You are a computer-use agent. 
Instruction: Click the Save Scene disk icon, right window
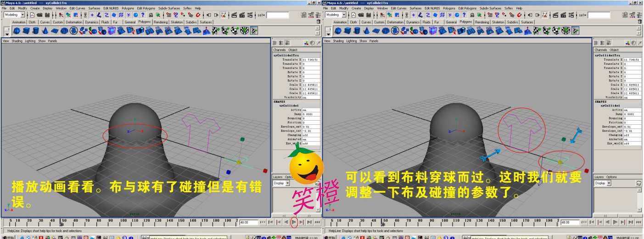click(x=370, y=15)
